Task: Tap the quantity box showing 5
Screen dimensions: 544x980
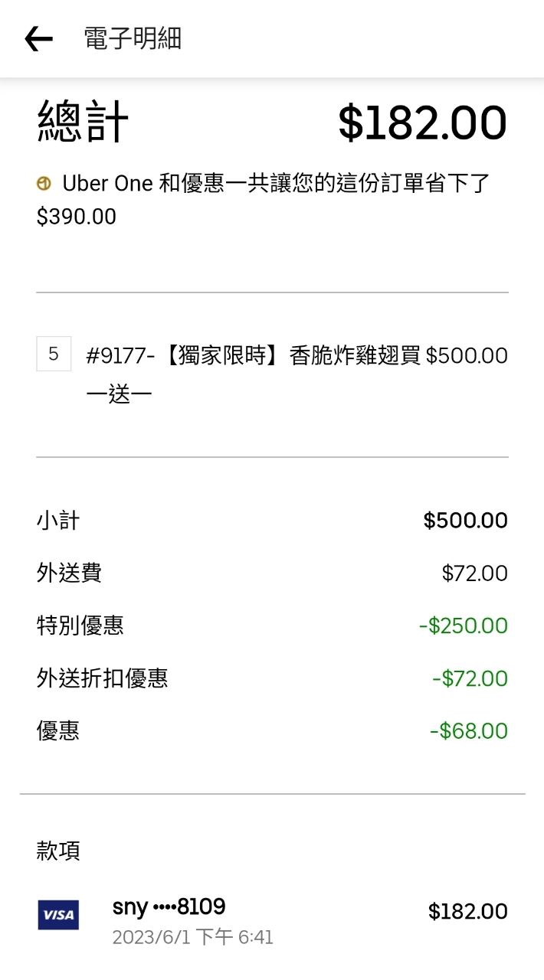Action: (54, 354)
